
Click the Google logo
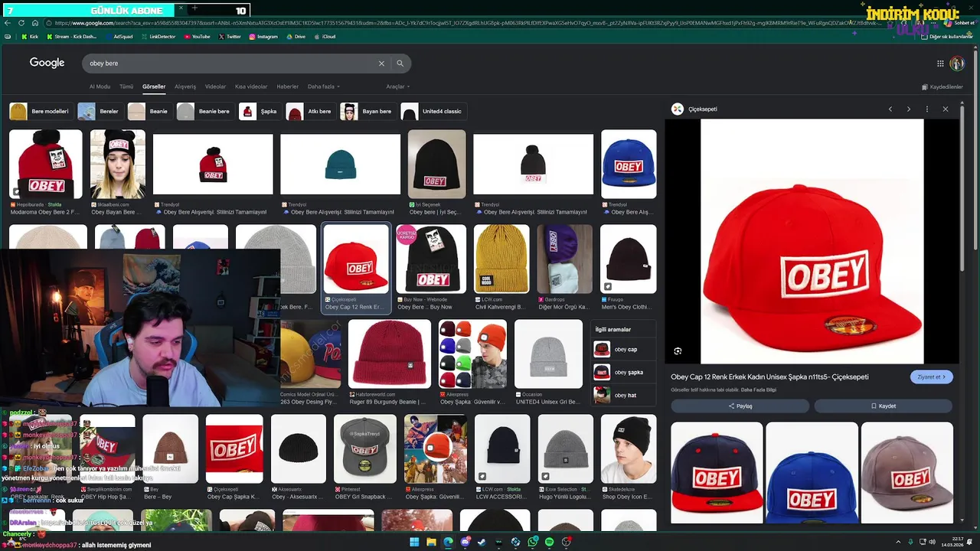click(47, 63)
